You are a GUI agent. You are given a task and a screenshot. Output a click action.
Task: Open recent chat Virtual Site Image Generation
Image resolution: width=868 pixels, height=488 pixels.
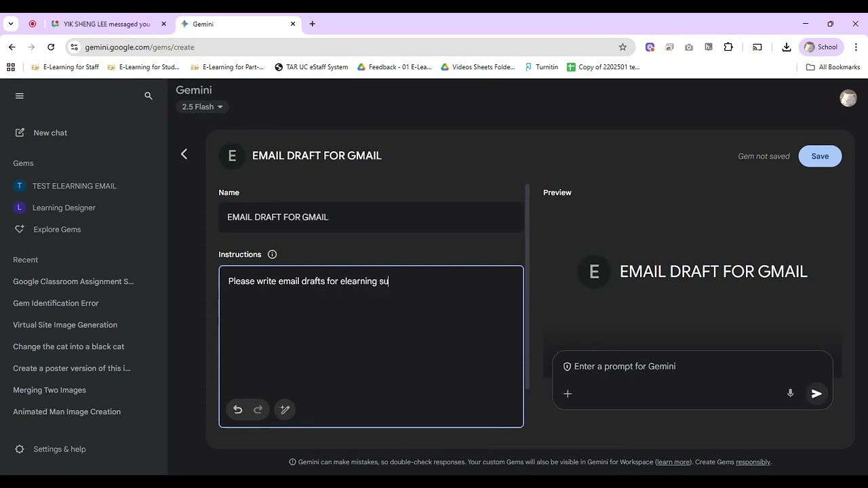click(65, 325)
